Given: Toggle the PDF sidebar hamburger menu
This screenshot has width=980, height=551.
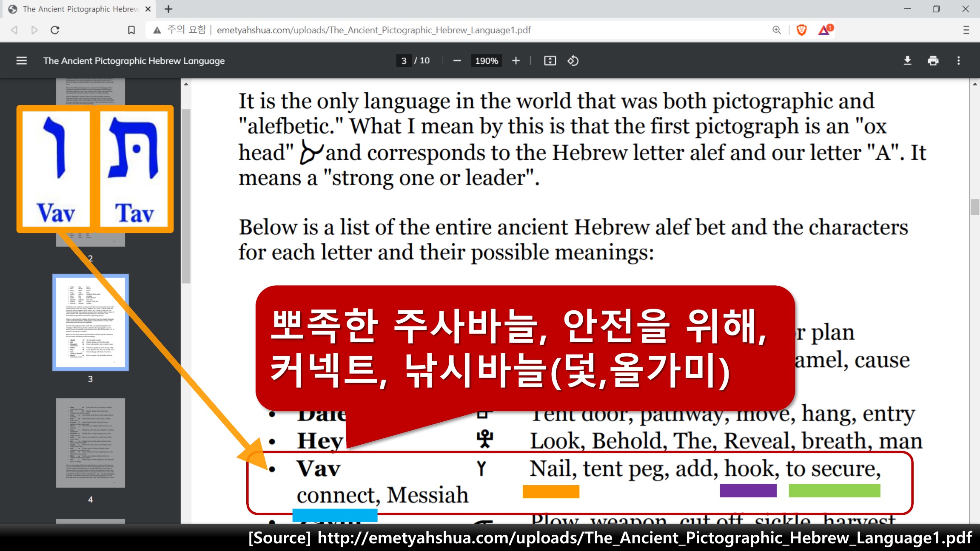Looking at the screenshot, I should click(x=21, y=61).
